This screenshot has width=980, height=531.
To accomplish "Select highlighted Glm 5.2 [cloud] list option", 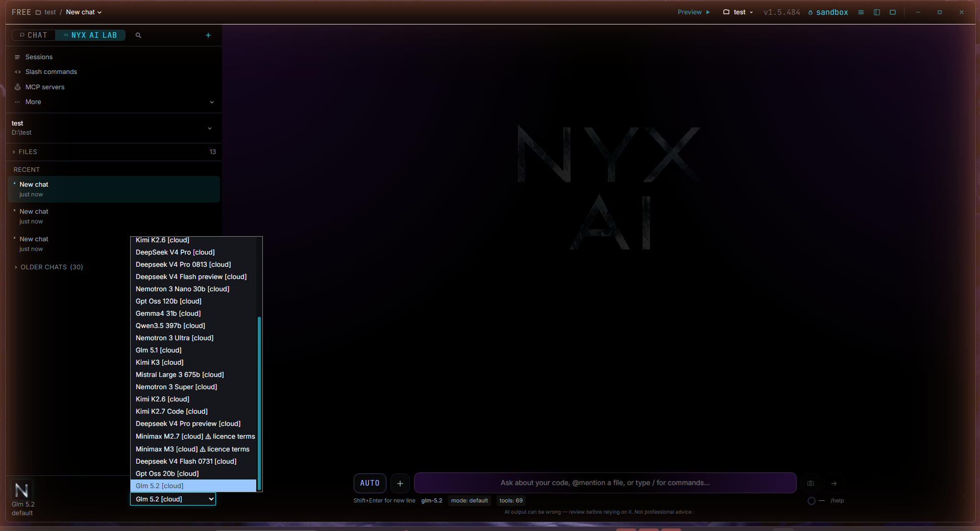I will click(193, 486).
